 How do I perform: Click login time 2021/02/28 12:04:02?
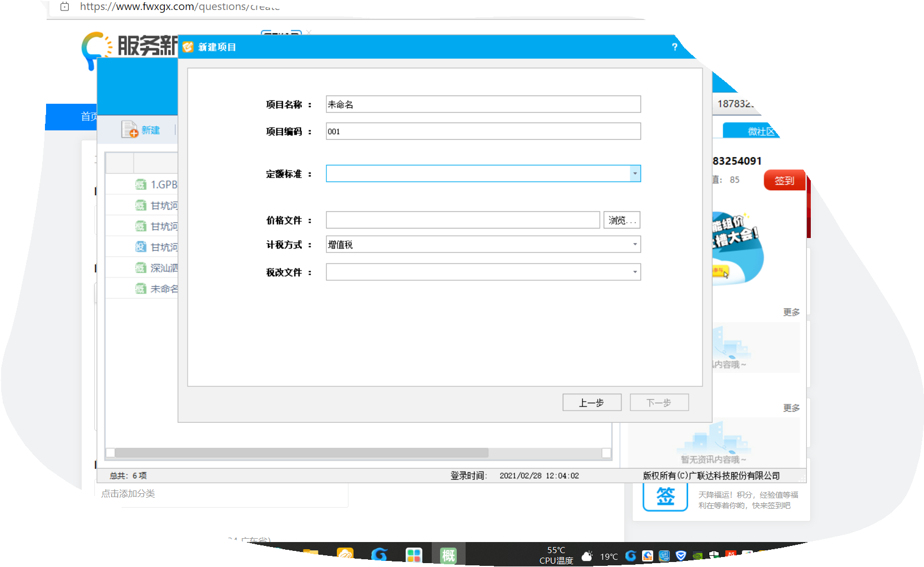click(x=539, y=476)
